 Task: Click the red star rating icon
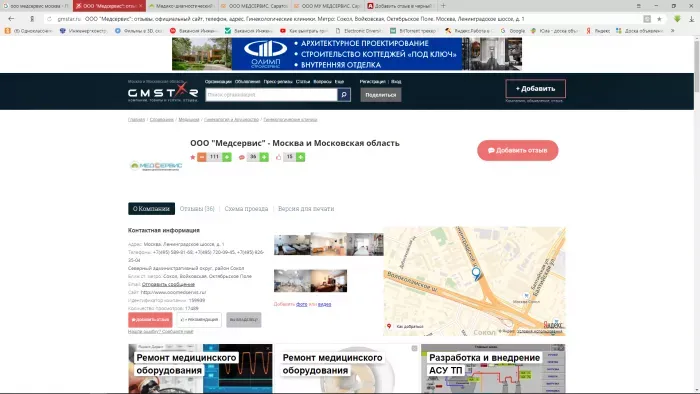tap(192, 157)
